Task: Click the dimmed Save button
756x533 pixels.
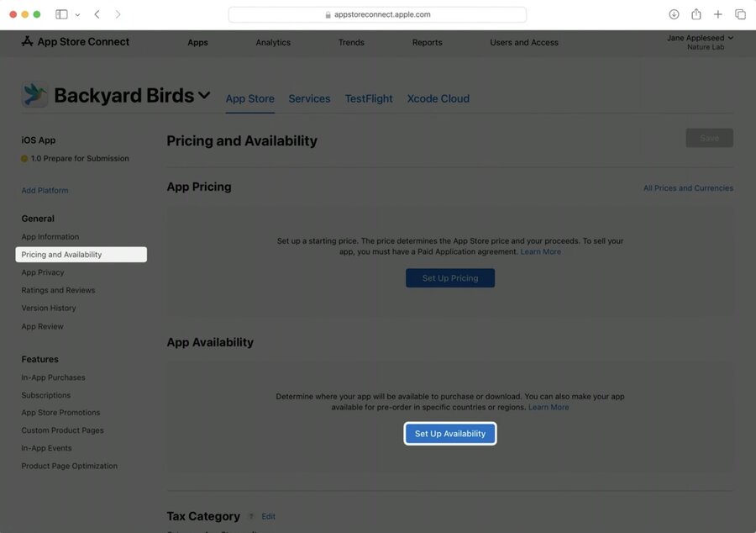Action: (709, 138)
